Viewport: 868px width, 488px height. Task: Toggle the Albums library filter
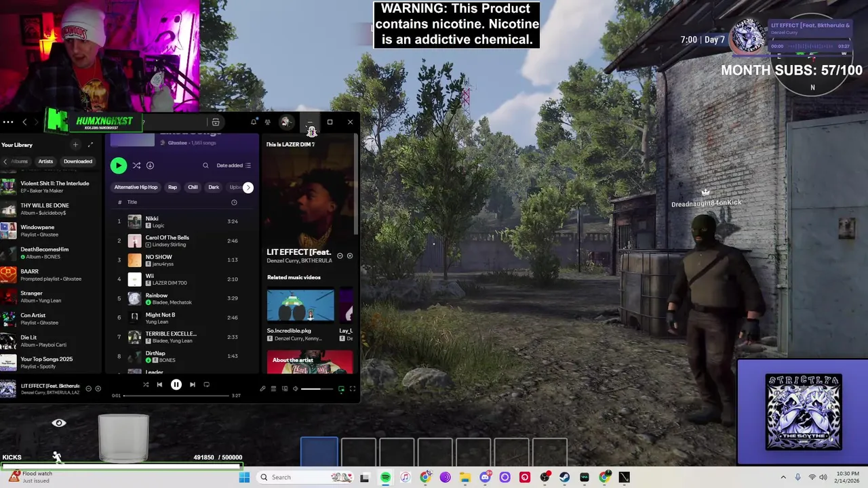point(20,161)
